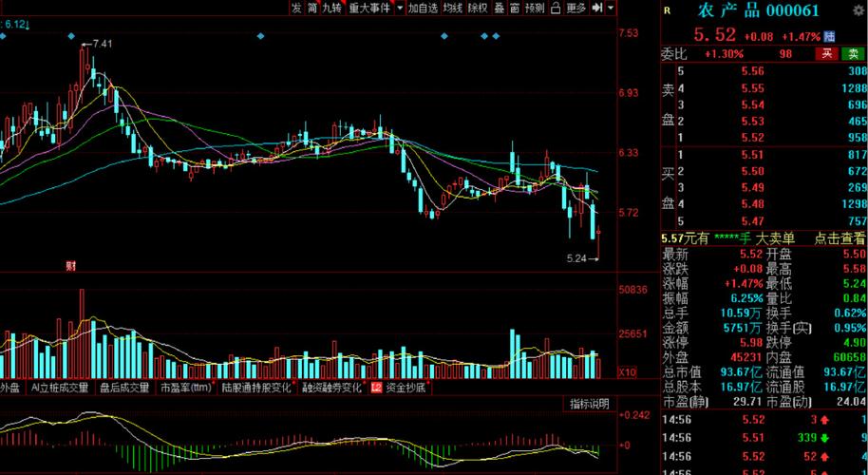
Task: Open the 预测 forecast tool
Action: (535, 8)
